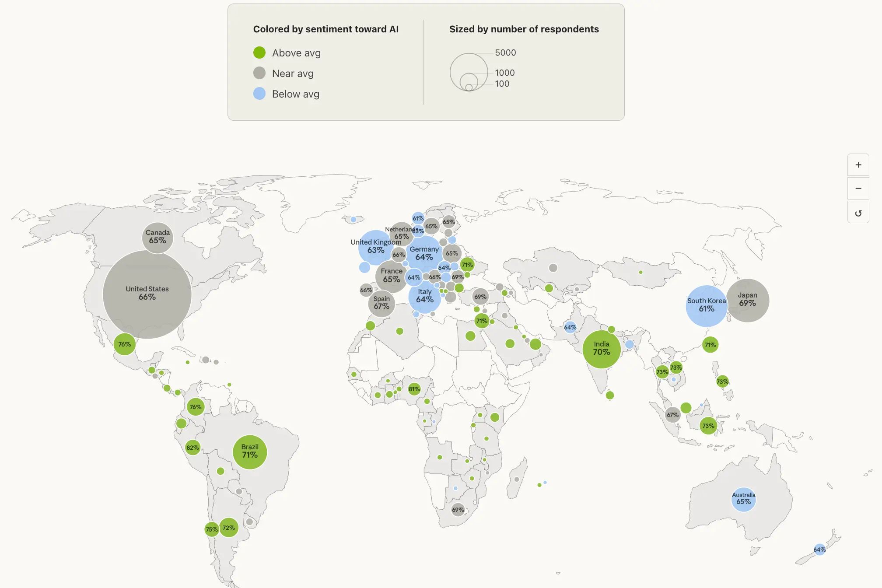Click the green Above avg legend swatch
Image resolution: width=882 pixels, height=588 pixels.
[x=259, y=53]
